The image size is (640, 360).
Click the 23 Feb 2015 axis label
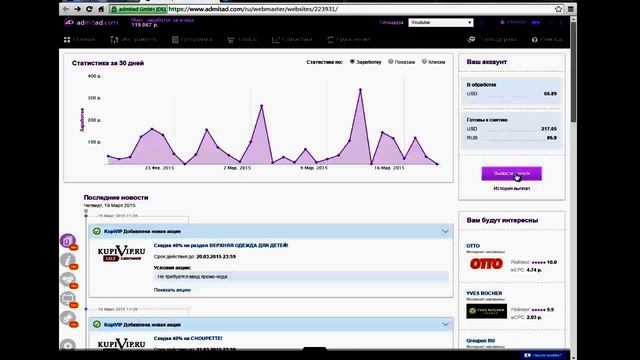click(x=159, y=168)
